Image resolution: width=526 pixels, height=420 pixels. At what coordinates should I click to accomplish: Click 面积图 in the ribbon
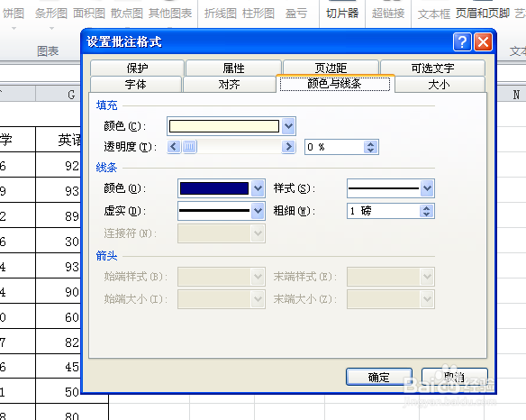(89, 14)
